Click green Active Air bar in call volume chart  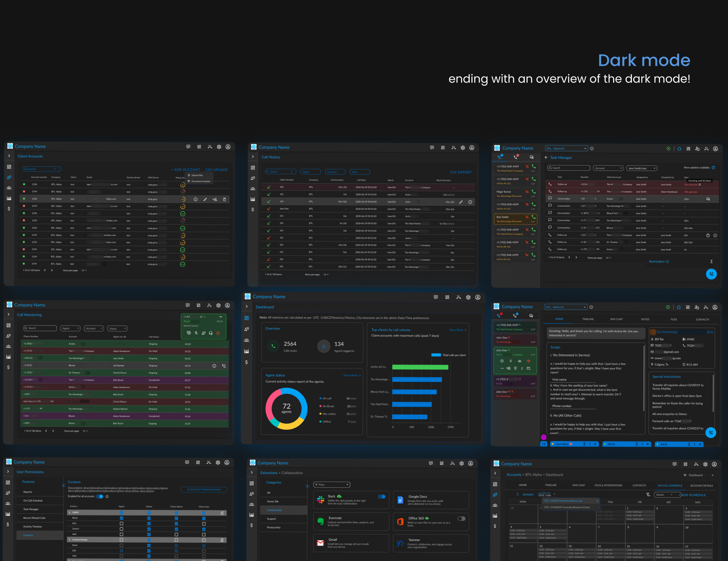click(x=420, y=367)
